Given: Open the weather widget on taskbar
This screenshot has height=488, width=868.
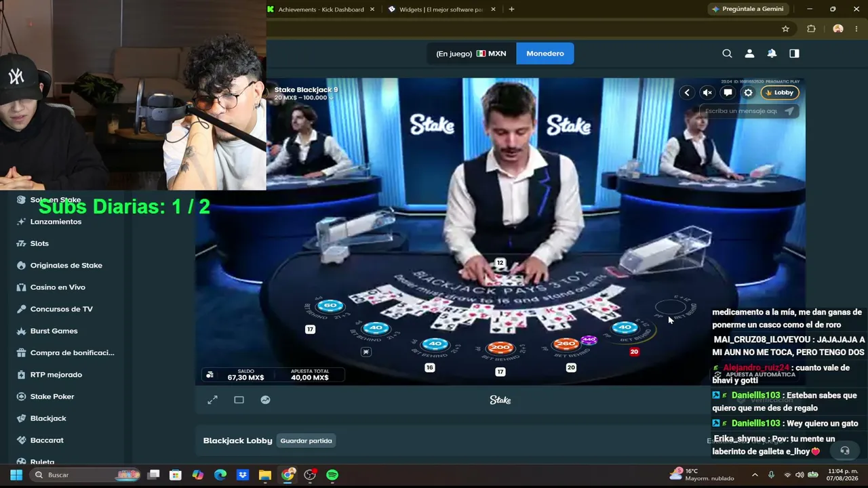Looking at the screenshot, I should (x=702, y=474).
